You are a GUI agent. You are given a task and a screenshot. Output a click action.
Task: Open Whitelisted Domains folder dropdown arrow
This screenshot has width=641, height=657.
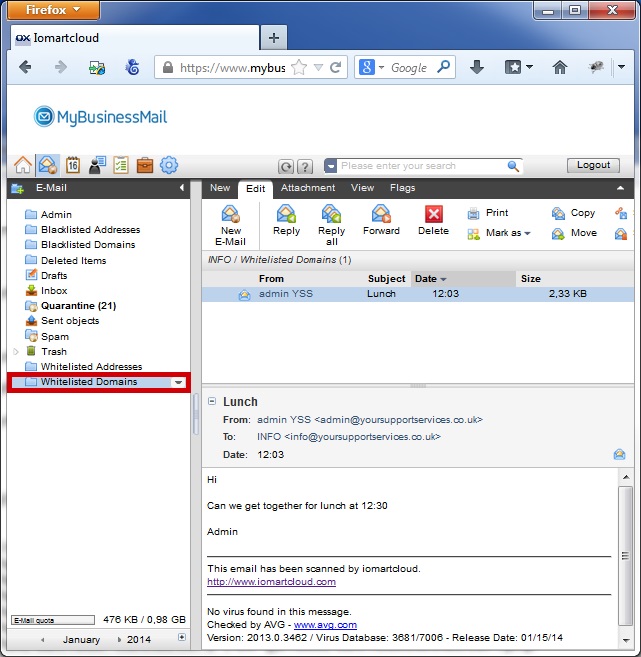(x=178, y=382)
